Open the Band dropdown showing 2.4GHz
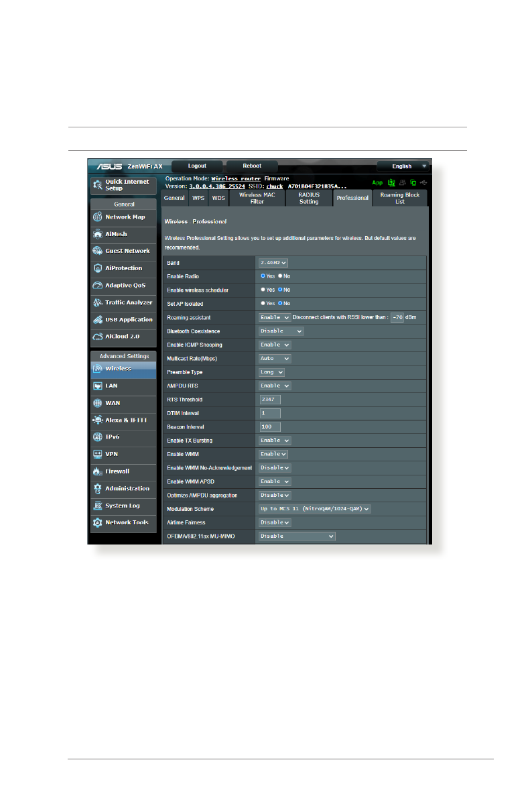 click(274, 263)
